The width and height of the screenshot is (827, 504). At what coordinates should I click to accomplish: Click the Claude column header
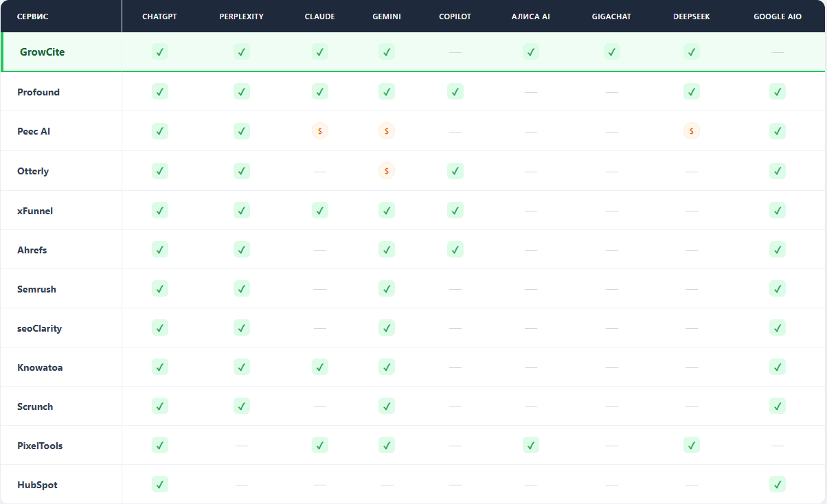click(320, 16)
